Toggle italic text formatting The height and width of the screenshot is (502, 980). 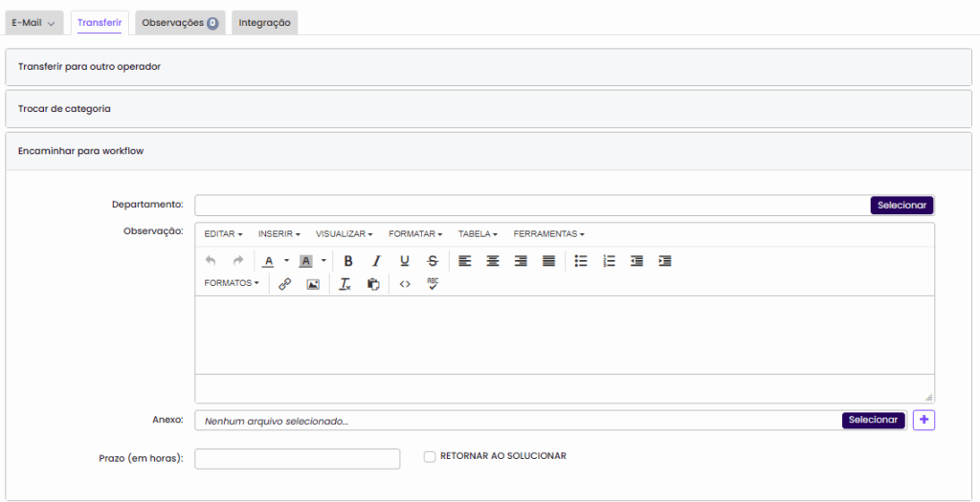click(376, 261)
